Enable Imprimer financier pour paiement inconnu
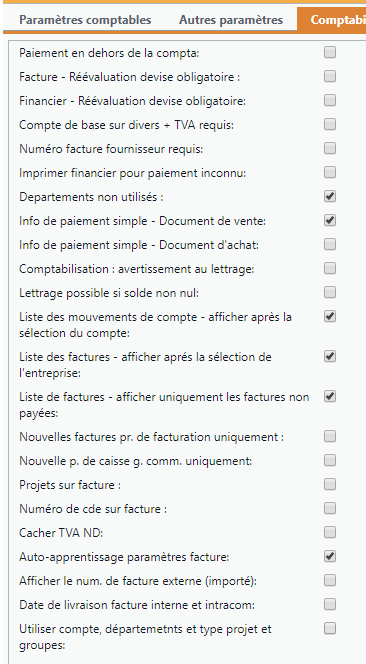Screen dimensions: 366x664 [x=330, y=172]
